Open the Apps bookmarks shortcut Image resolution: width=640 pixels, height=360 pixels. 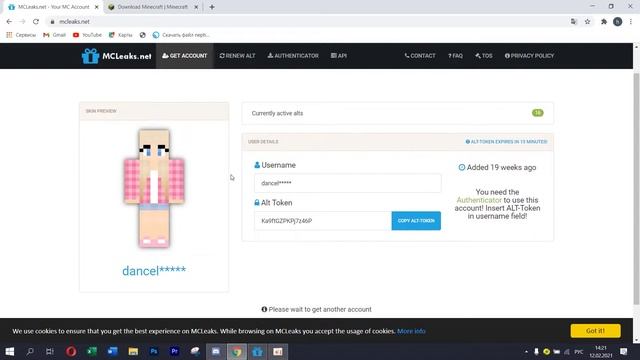click(x=21, y=35)
